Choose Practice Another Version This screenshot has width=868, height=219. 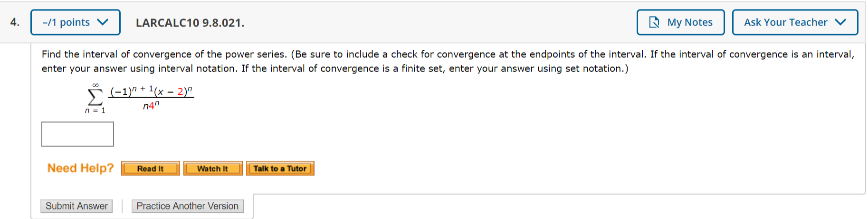click(187, 206)
